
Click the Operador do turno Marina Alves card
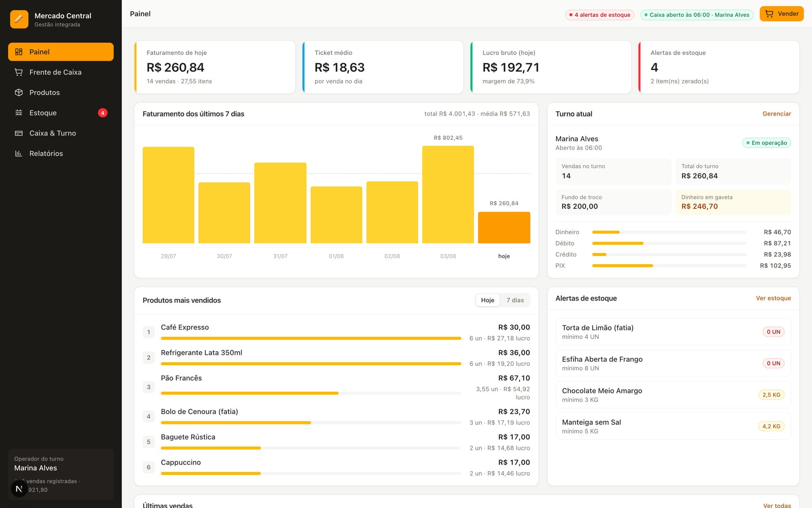[x=61, y=474]
